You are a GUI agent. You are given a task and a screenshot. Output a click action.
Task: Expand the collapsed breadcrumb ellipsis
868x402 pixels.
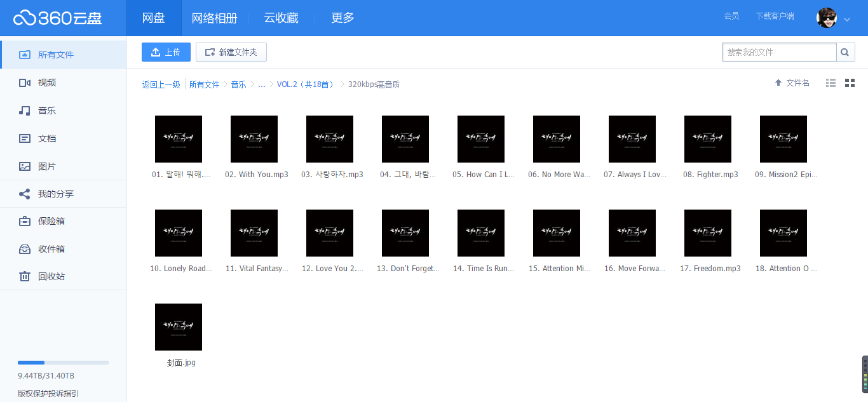click(x=262, y=84)
